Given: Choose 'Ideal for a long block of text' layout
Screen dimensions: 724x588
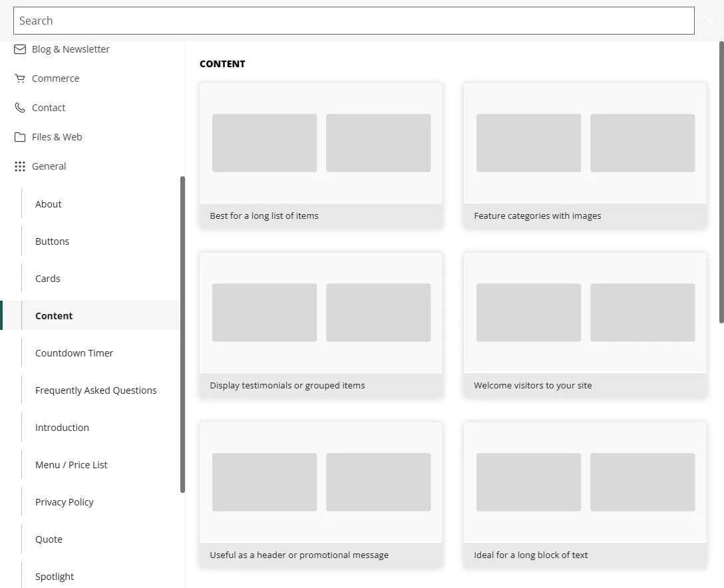Looking at the screenshot, I should pyautogui.click(x=585, y=494).
